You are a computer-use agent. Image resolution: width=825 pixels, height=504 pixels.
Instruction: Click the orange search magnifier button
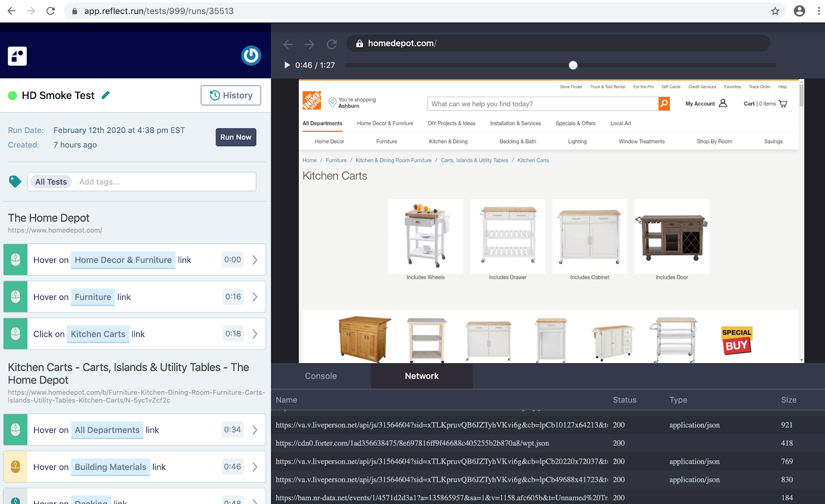[664, 104]
